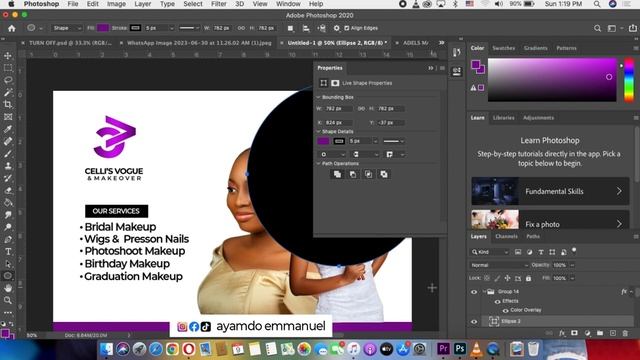640x360 pixels.
Task: Open the Opacity slider dropdown arrow
Action: (x=572, y=265)
